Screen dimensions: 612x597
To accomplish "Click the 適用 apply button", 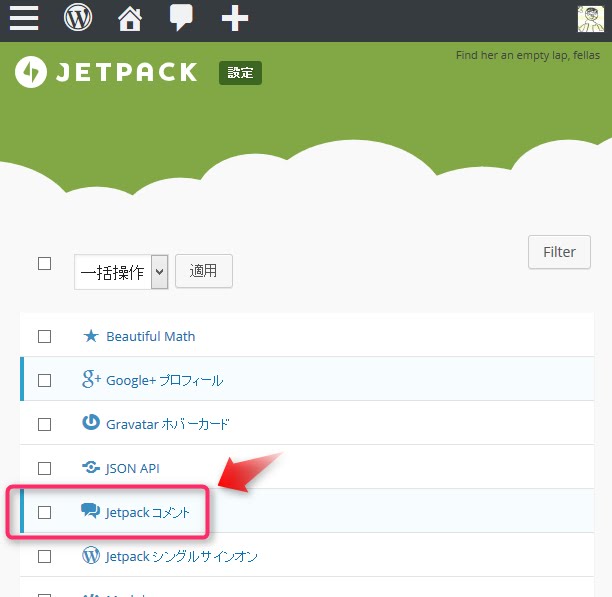I will point(204,271).
